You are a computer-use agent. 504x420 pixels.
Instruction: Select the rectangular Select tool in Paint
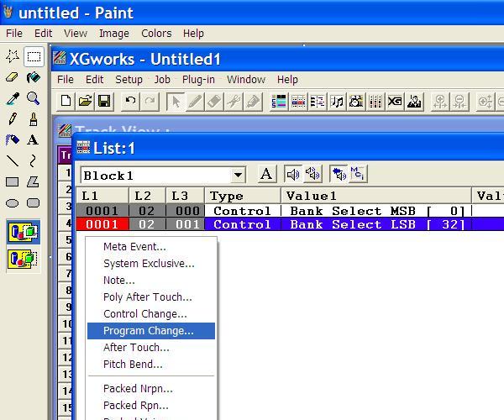(x=34, y=56)
